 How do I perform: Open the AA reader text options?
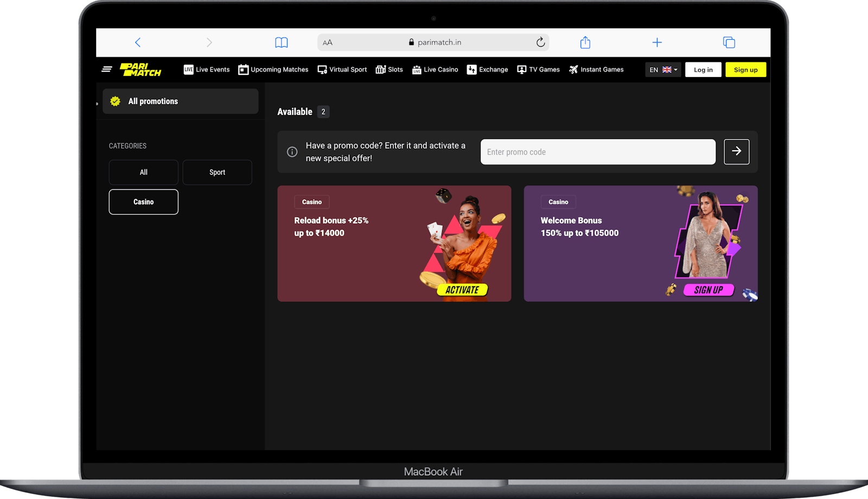coord(327,42)
